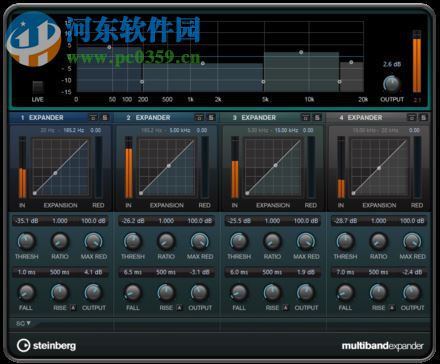Click threshold point on band 1 expansion curve
The width and height of the screenshot is (440, 364).
coord(55,173)
